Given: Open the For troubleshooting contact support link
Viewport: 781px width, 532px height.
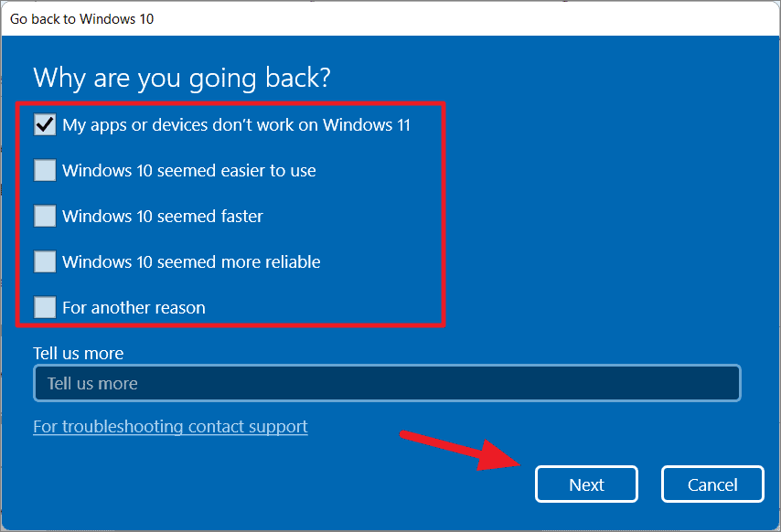Looking at the screenshot, I should [x=170, y=427].
